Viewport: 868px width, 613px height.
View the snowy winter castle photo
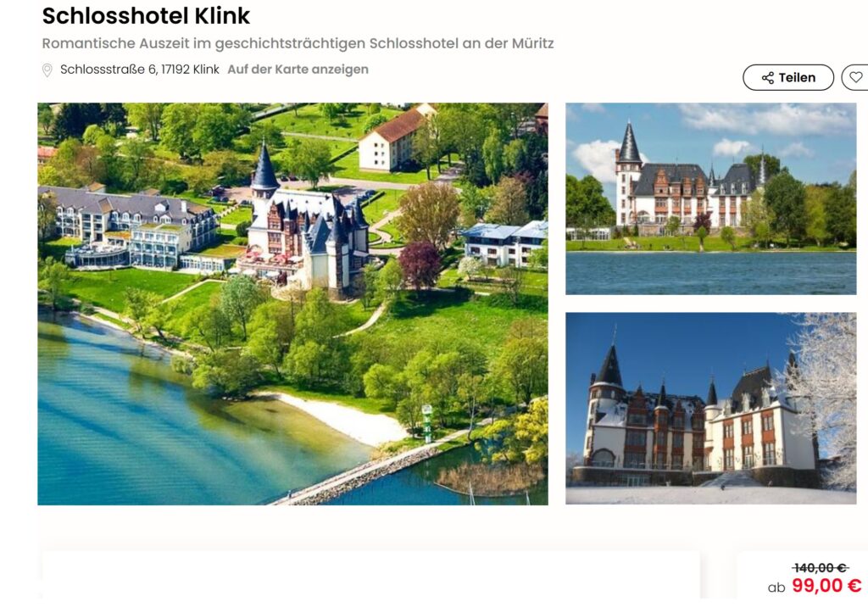[x=711, y=408]
